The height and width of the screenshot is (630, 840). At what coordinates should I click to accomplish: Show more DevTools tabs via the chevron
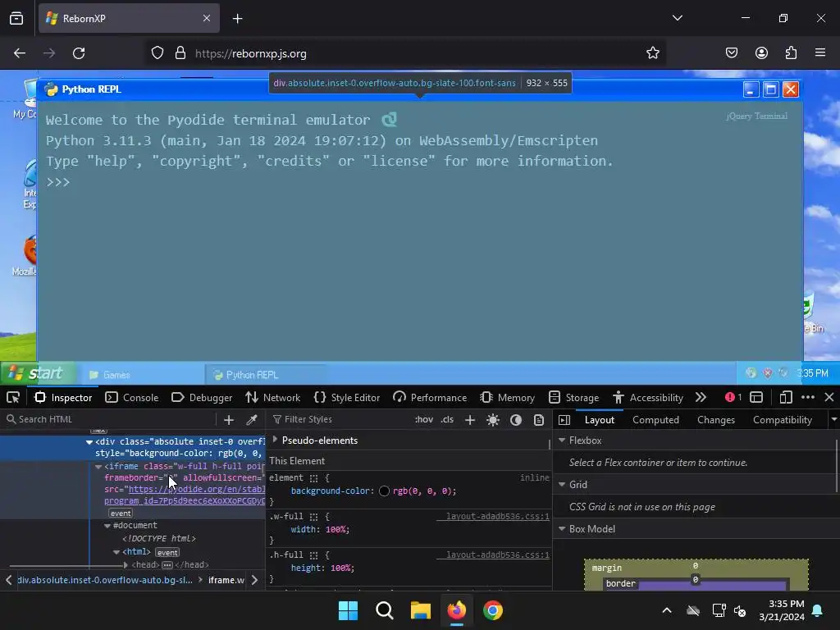701,398
